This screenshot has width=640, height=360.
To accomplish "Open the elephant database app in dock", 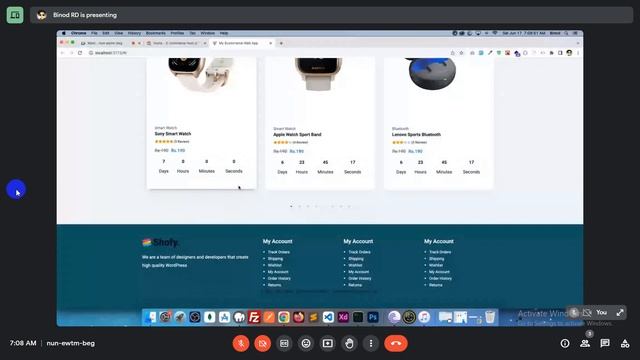I will tap(239, 317).
